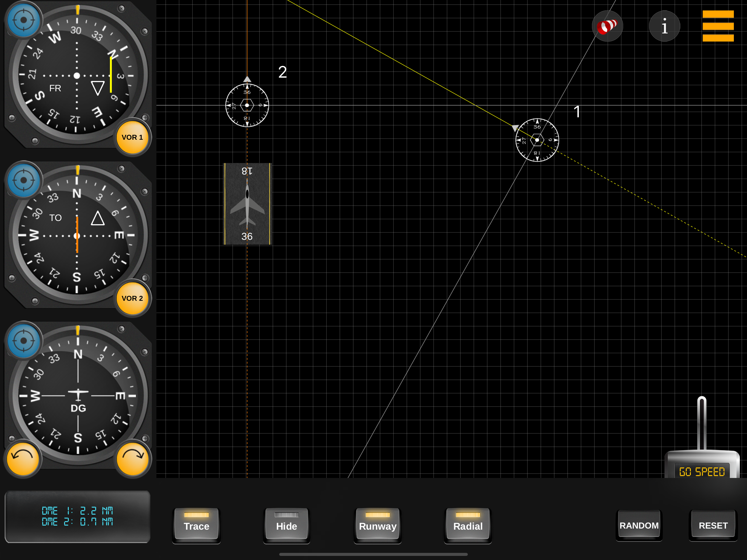The width and height of the screenshot is (747, 560).
Task: Select the VOR 2 button
Action: click(132, 298)
